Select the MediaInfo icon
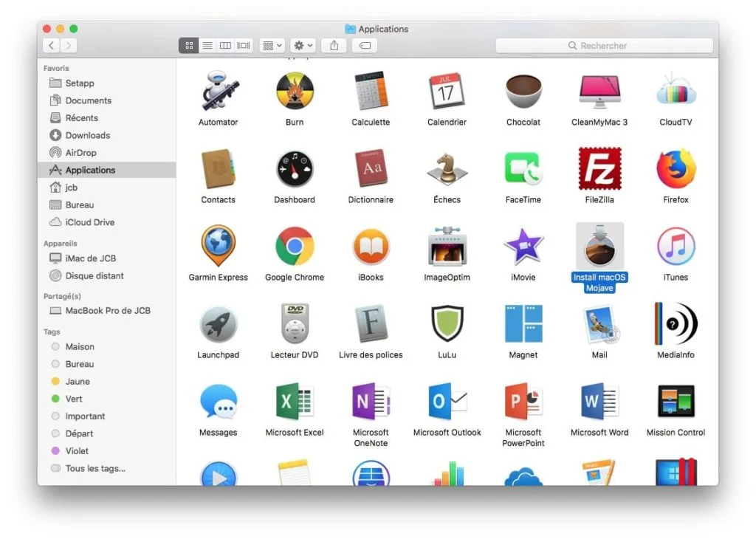Screen dimensions: 756x539 coord(676,324)
